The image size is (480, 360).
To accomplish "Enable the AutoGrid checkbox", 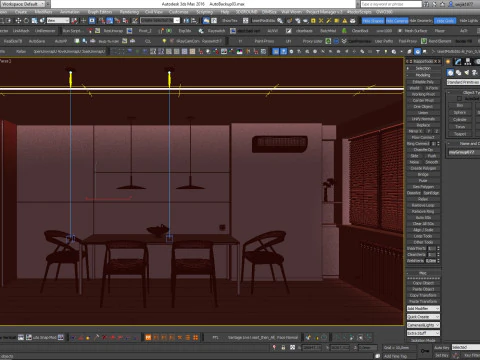I will 459,99.
